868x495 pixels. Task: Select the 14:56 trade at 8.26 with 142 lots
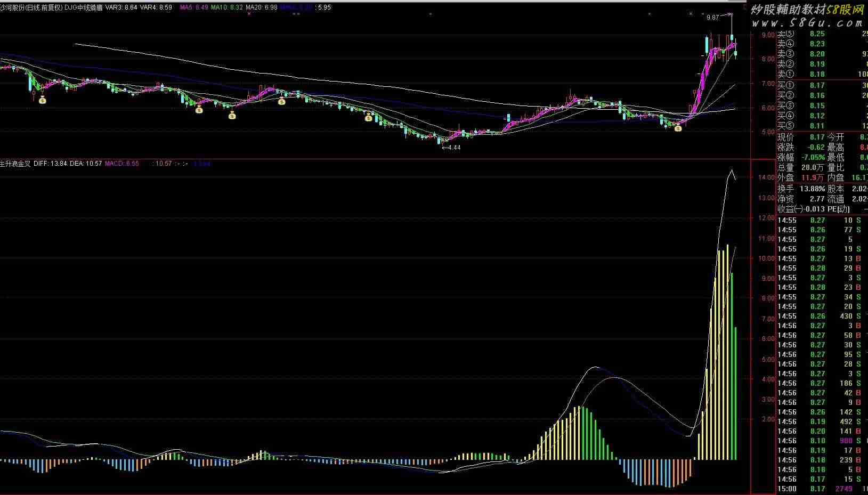click(822, 412)
